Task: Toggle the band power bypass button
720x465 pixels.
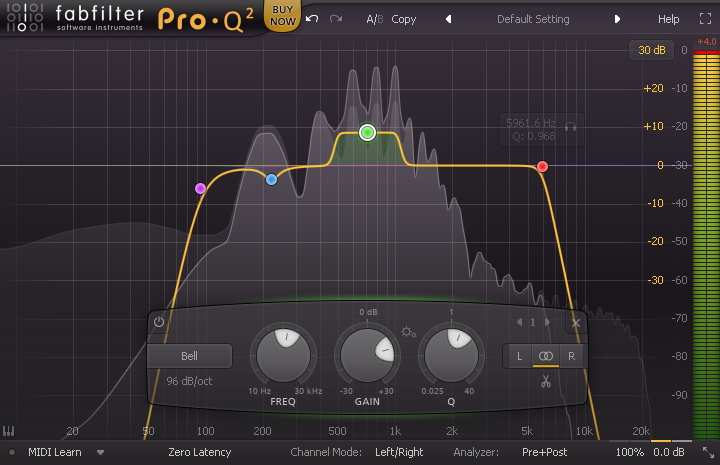Action: 159,322
